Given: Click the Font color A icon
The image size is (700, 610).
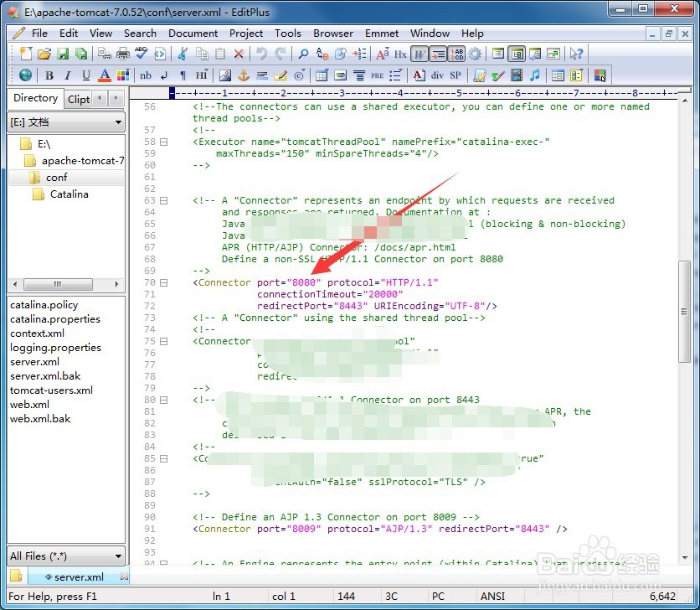Looking at the screenshot, I should click(105, 75).
